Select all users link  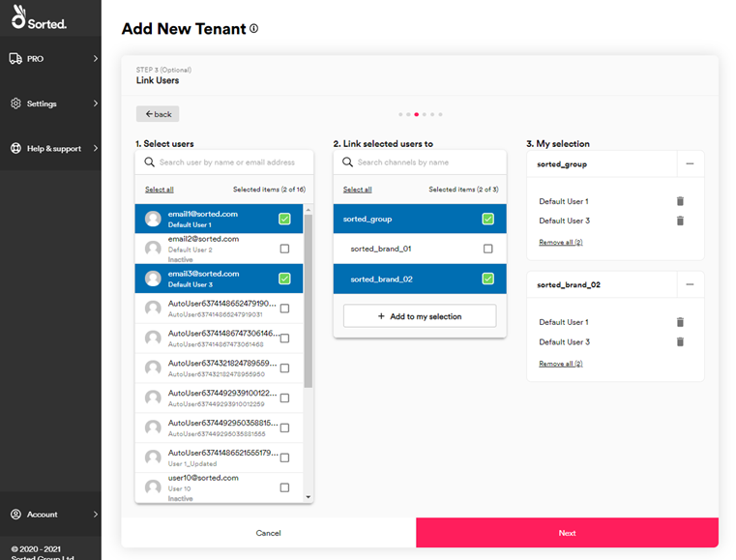point(160,190)
